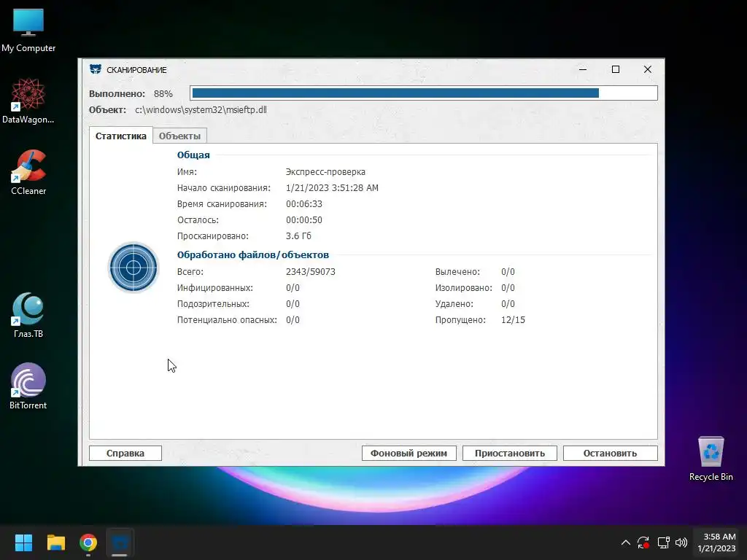Close the СКАНИРОВАНИЕ window
The width and height of the screenshot is (747, 560).
pyautogui.click(x=648, y=69)
